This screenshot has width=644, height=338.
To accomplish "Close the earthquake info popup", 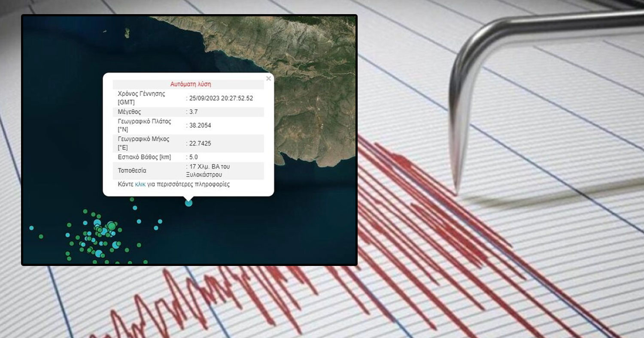I will click(x=268, y=78).
